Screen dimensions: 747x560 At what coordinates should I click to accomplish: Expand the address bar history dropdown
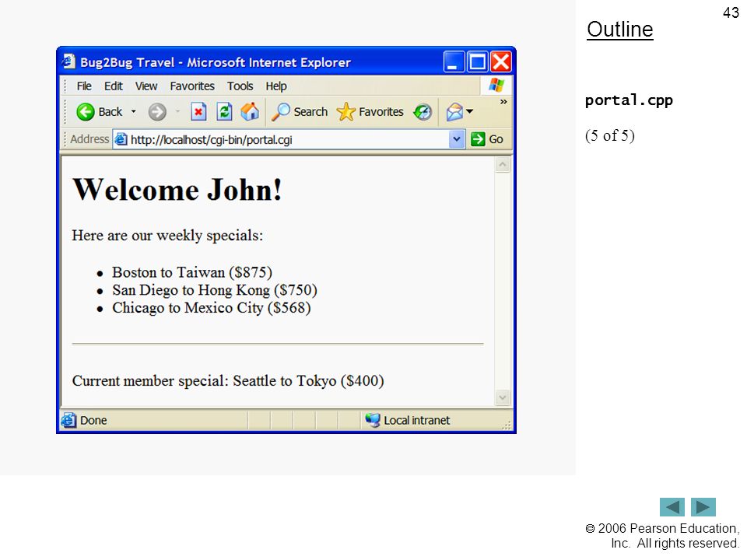457,139
